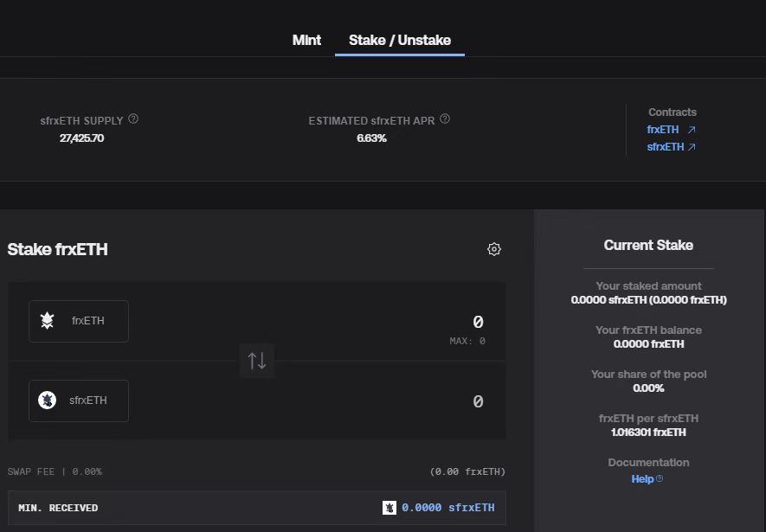Screen dimensions: 766x532
Task: Click the sfrxETH SUPPLY help icon
Action: pyautogui.click(x=133, y=119)
